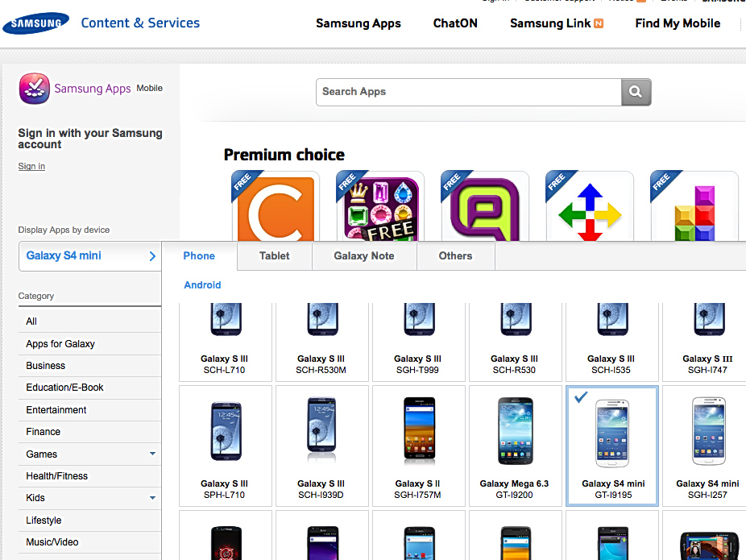
Task: Open the colored blocks puzzle app icon
Action: [694, 207]
